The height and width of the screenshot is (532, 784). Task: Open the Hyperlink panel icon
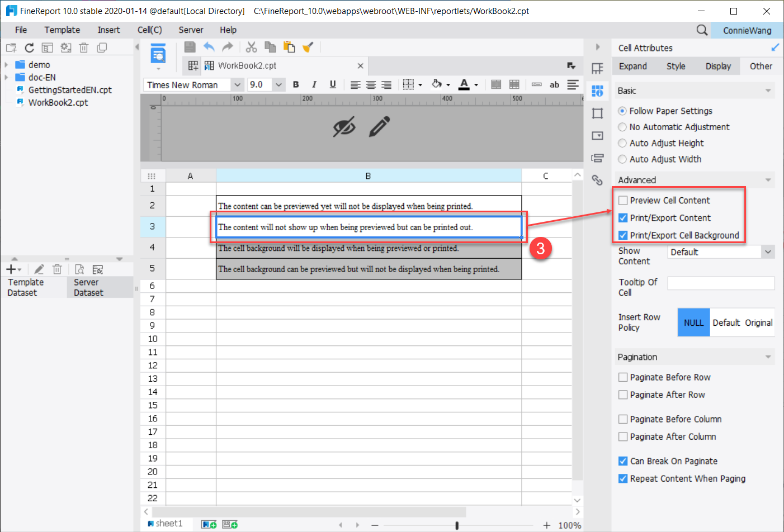click(598, 180)
